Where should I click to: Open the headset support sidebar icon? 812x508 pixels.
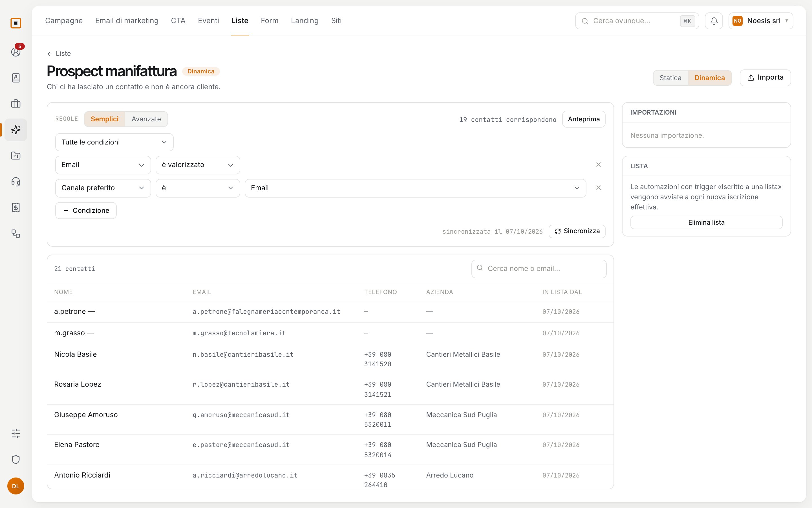[x=16, y=182]
